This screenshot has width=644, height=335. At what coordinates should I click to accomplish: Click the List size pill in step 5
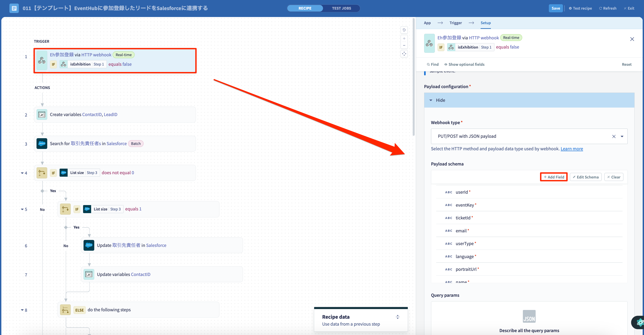coord(103,209)
